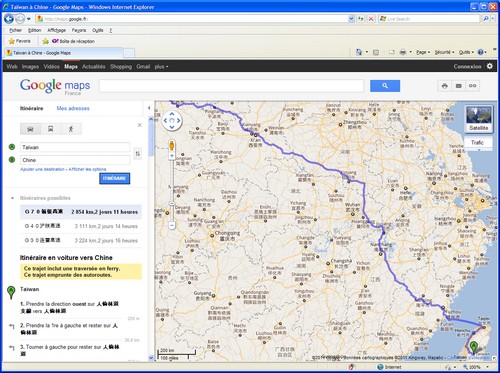Open Affichage menu
The height and width of the screenshot is (373, 500).
click(56, 30)
